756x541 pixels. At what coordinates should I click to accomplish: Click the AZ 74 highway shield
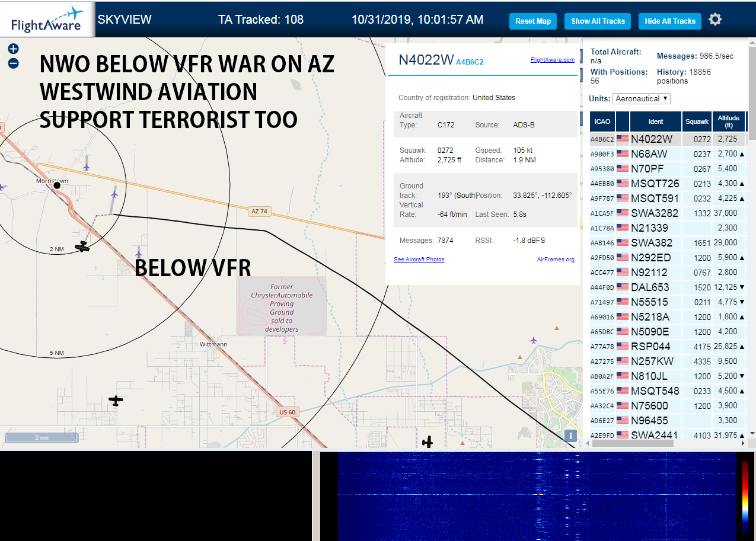click(x=260, y=212)
